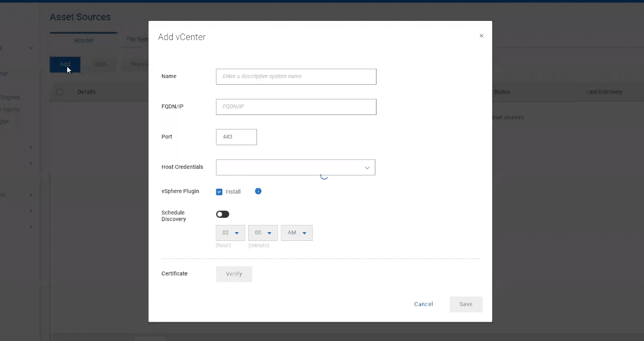Click the Port field showing 443

click(x=237, y=137)
